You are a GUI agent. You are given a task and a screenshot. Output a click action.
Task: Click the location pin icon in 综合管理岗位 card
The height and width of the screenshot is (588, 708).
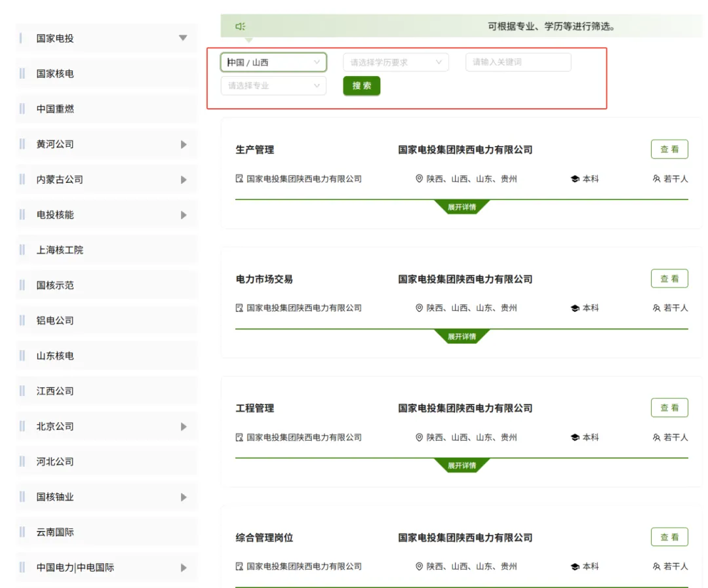pos(419,566)
